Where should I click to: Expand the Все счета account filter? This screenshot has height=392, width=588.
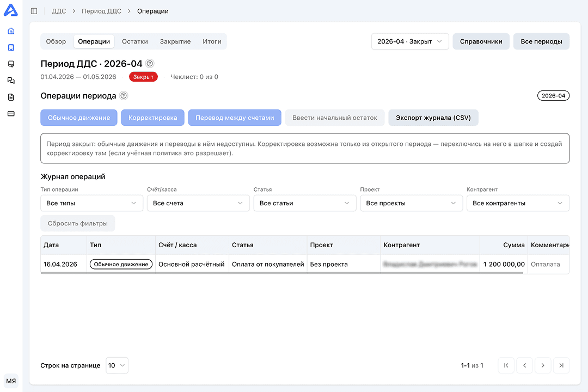coord(198,203)
